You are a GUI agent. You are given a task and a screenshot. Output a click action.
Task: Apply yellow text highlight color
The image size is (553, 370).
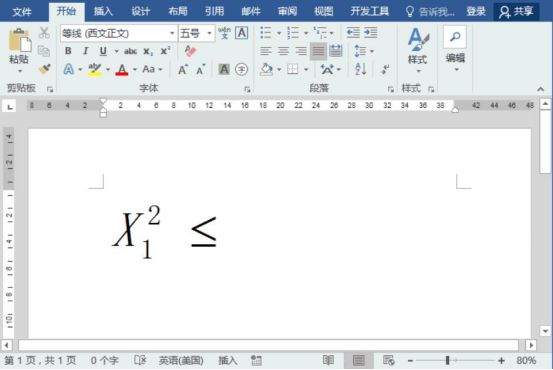tap(95, 69)
